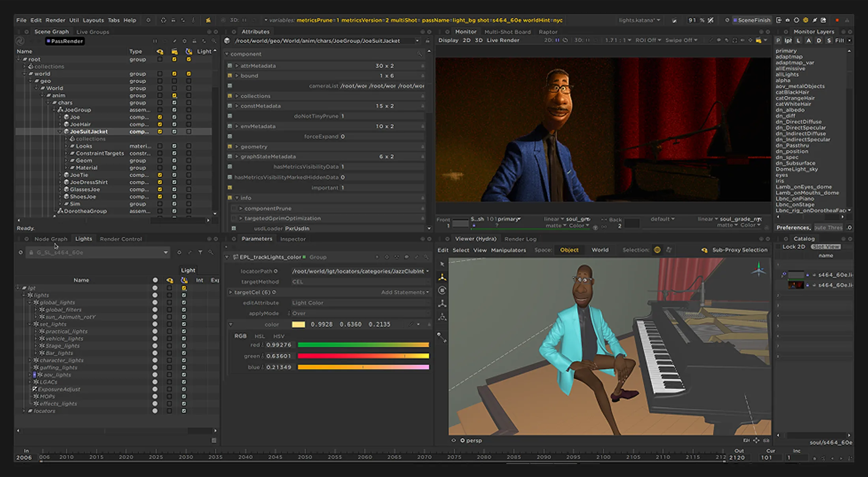Click the search icon in Lights panel

click(211, 252)
